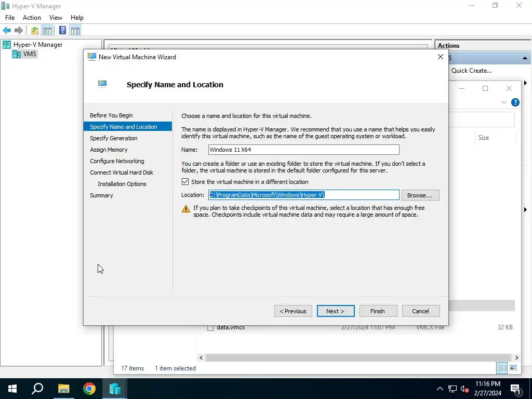Click the Browse... button
Viewport: 532px width, 399px height.
click(x=420, y=195)
